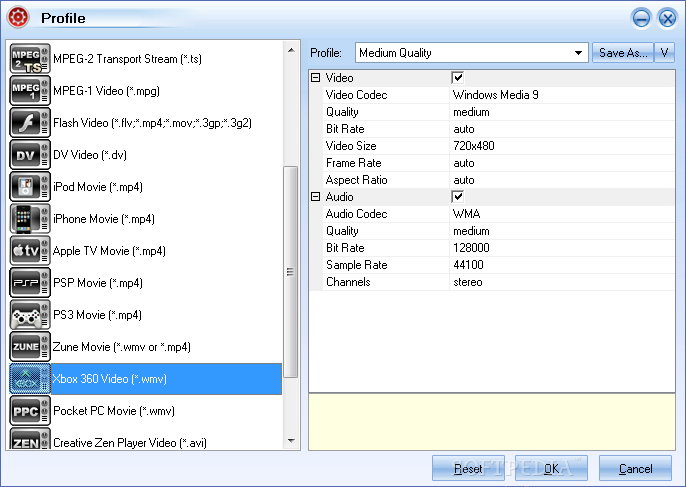The image size is (686, 487).
Task: Click the format list scrollbar thumb
Action: pyautogui.click(x=290, y=272)
